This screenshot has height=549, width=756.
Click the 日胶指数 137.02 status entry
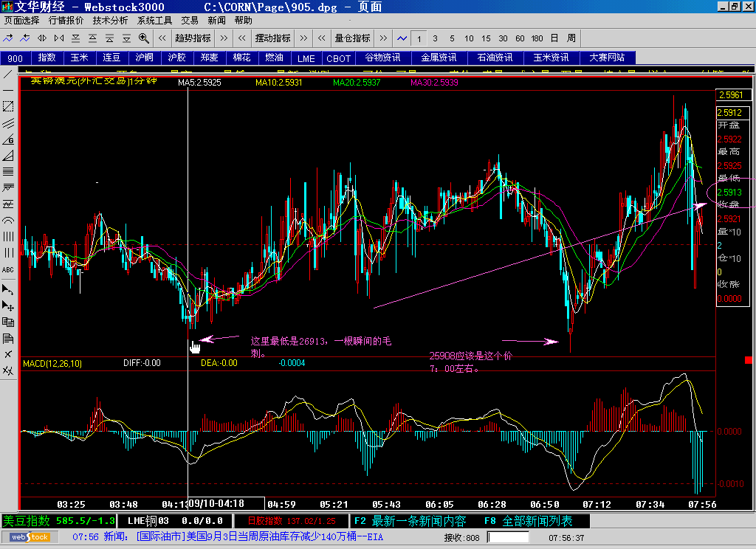[x=292, y=521]
